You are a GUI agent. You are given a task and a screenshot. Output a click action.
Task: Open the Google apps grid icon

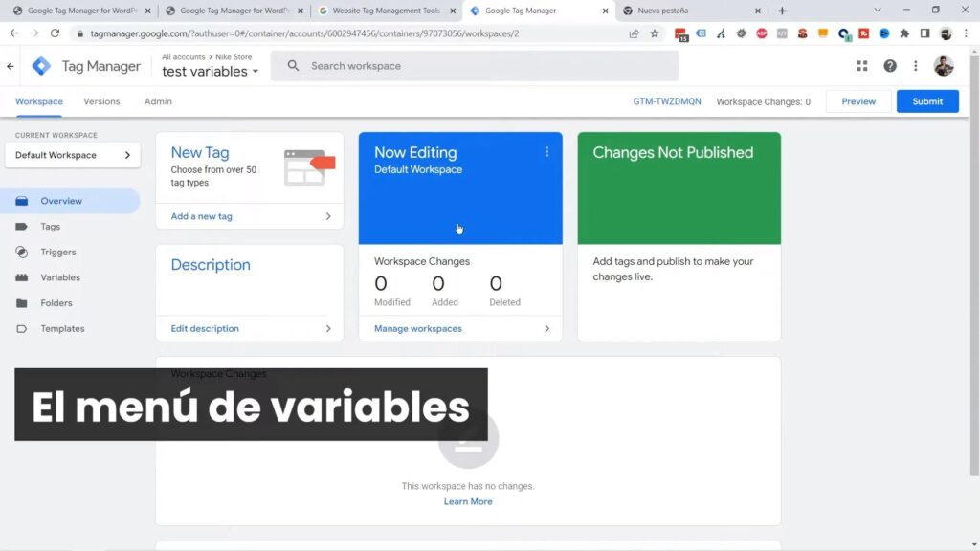[x=862, y=66]
